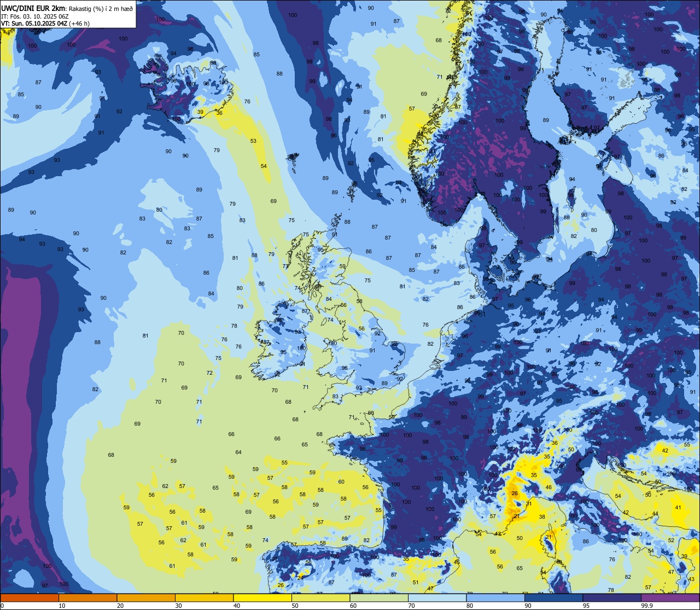Viewport: 700px width, 610px height.
Task: Click the legend scale label 90
Action: pos(528,606)
